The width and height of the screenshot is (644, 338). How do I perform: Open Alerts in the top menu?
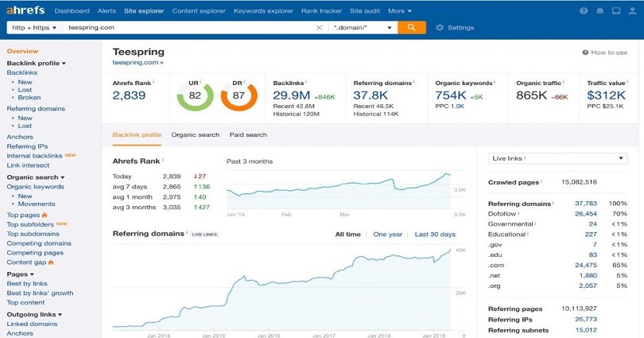(x=107, y=11)
